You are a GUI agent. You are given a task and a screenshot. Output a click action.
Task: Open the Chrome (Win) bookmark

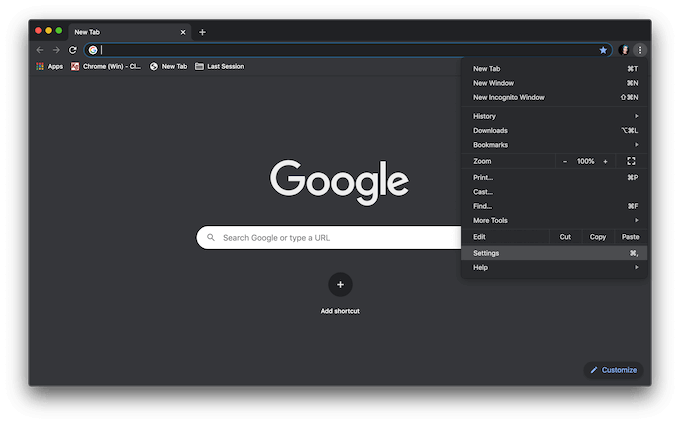click(x=106, y=66)
